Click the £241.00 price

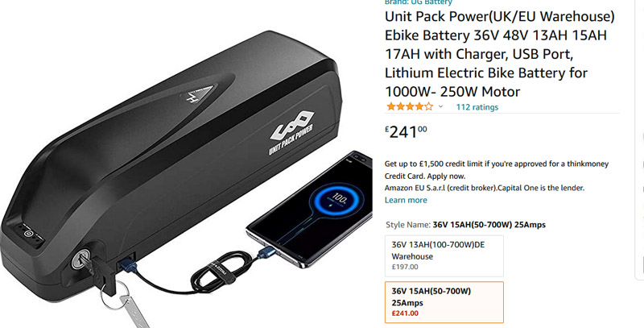pos(406,132)
